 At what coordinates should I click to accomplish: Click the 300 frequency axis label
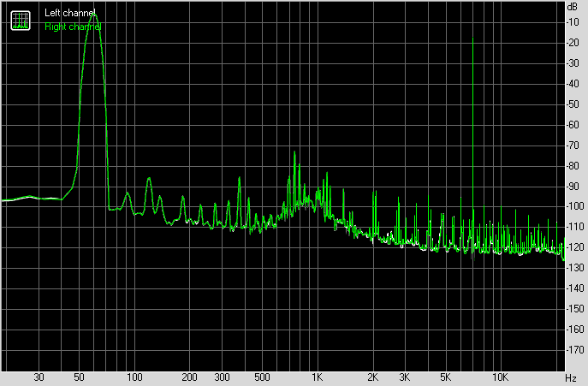pos(222,377)
